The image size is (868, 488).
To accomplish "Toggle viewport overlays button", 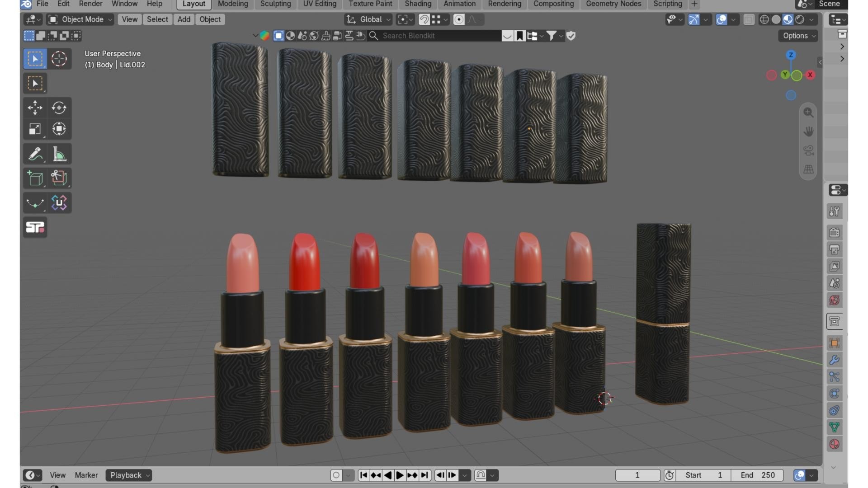I will 722,19.
